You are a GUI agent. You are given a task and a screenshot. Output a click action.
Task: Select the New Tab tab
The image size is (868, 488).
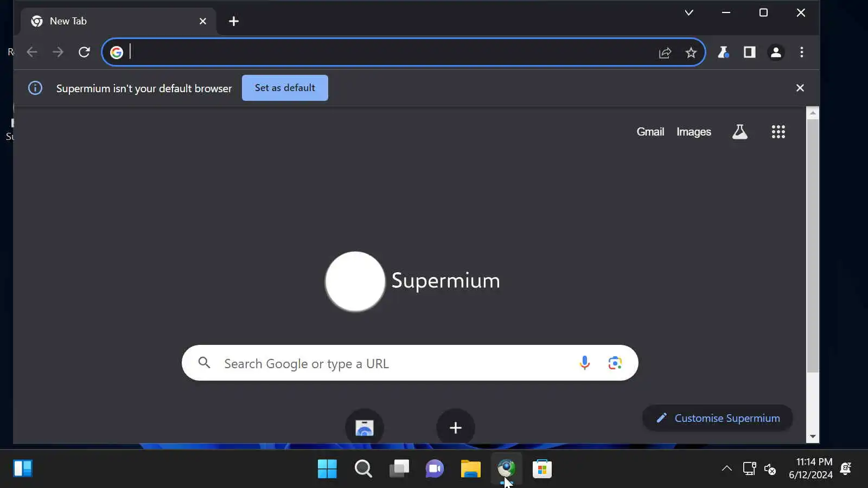tap(118, 21)
